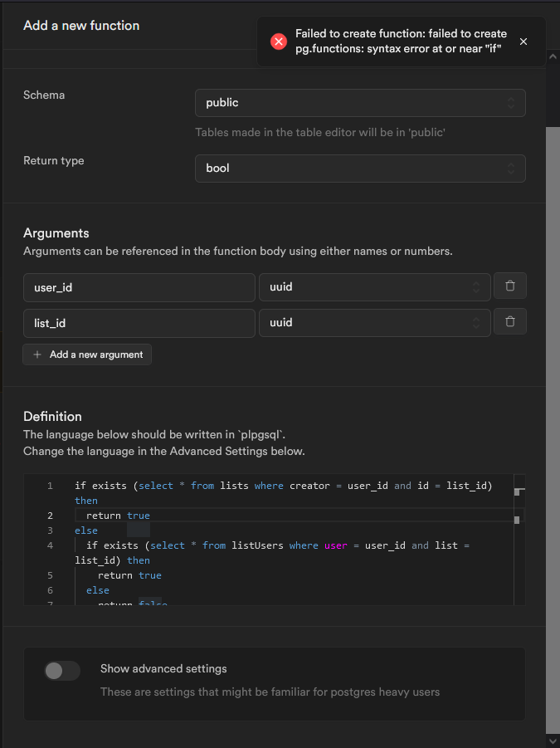Click plus icon for adding new argument

click(x=37, y=354)
